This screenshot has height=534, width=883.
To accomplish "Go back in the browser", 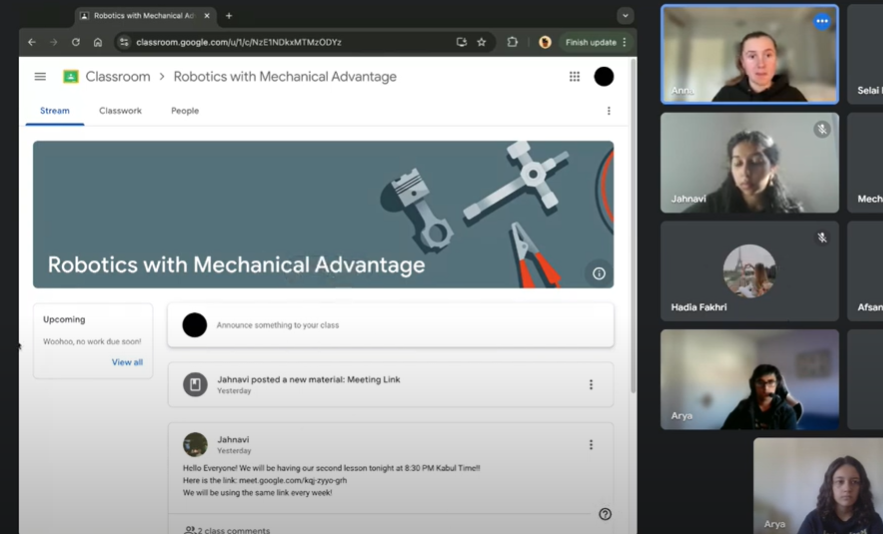I will (32, 42).
